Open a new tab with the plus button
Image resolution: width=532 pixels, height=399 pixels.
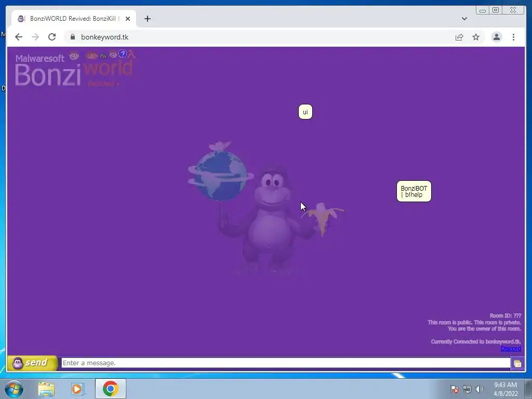tap(147, 19)
